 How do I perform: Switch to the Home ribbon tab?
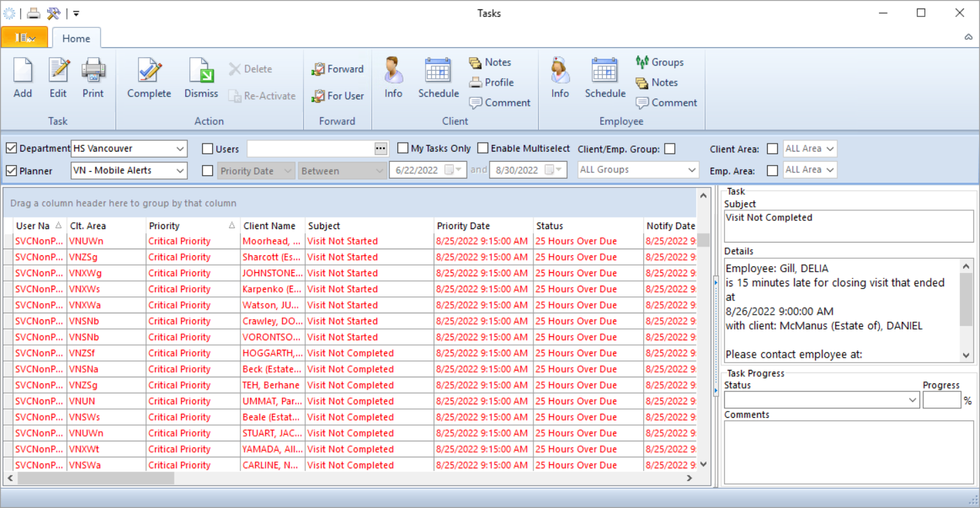coord(76,38)
